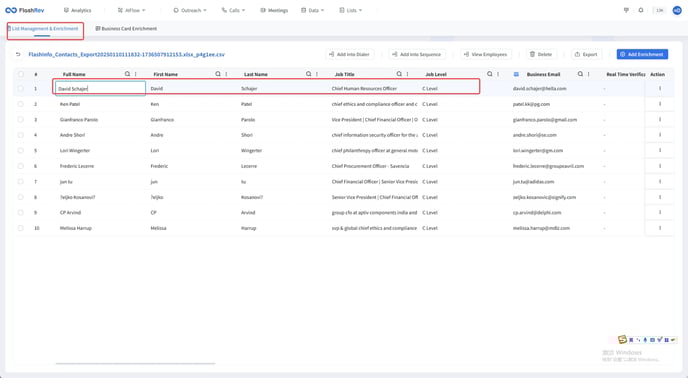
Task: Open action menu for Andre Shori row
Action: pos(659,135)
